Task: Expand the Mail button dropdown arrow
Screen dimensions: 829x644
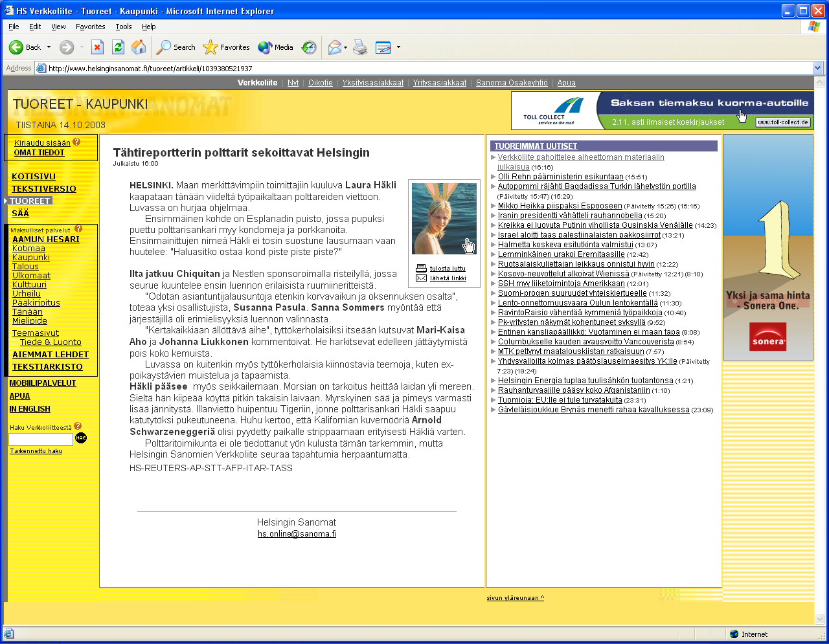Action: (x=346, y=47)
